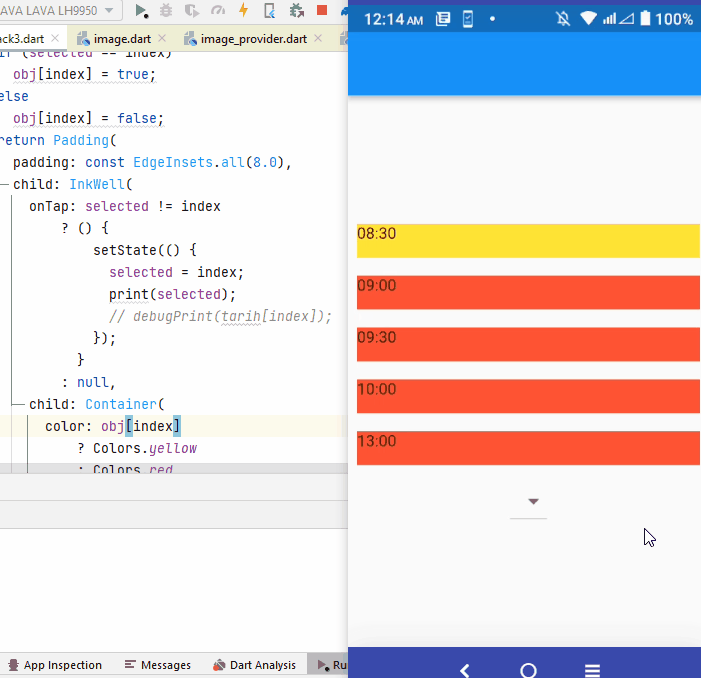Click 'EdgeInsets.all(8.0)' in the code

208,162
